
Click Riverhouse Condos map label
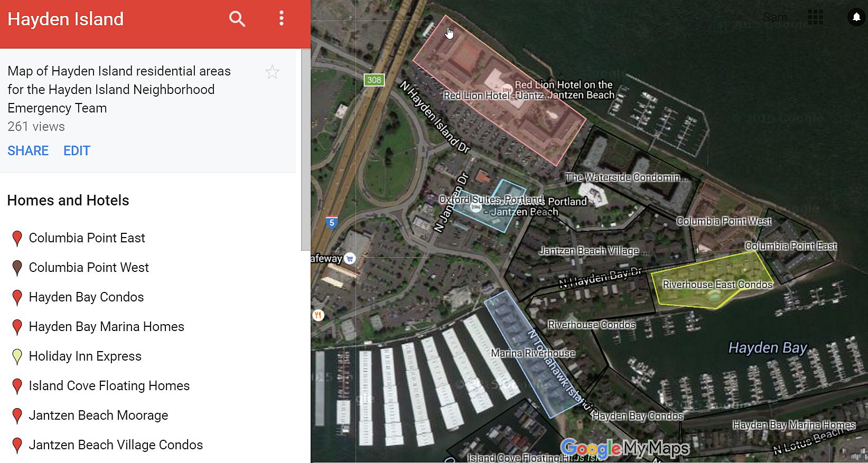(592, 325)
